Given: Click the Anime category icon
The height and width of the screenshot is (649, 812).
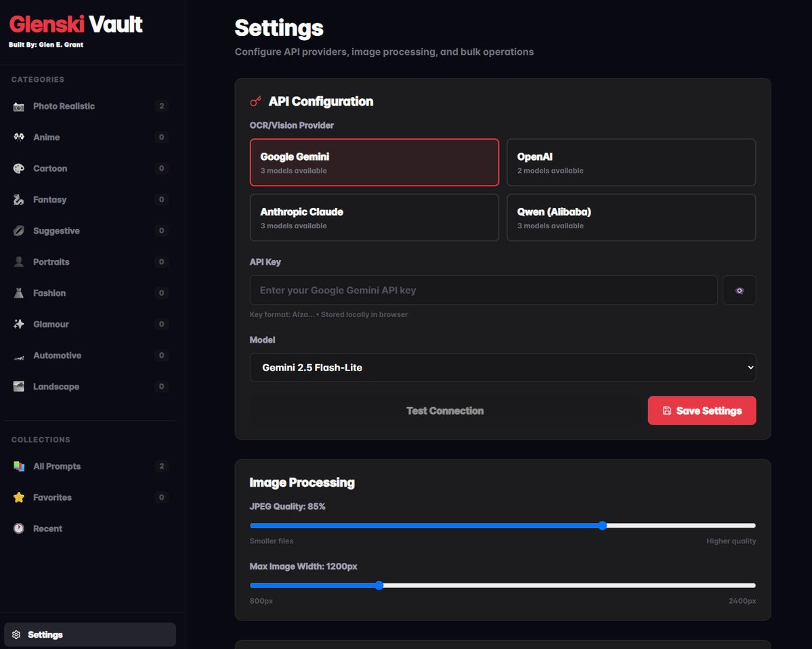Looking at the screenshot, I should [x=19, y=138].
